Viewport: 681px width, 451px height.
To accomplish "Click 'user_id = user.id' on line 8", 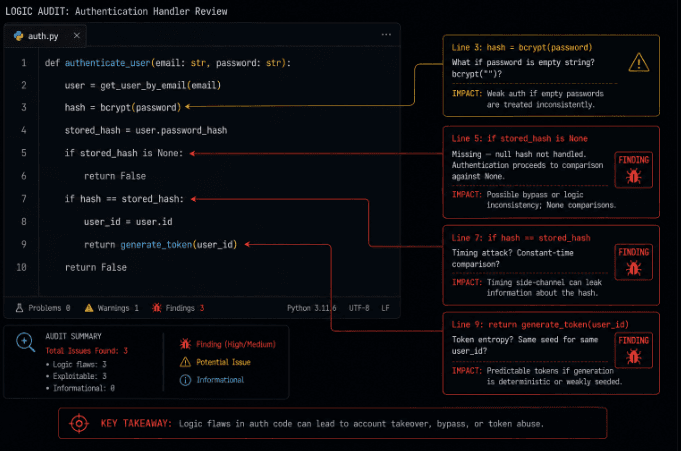I will 128,222.
